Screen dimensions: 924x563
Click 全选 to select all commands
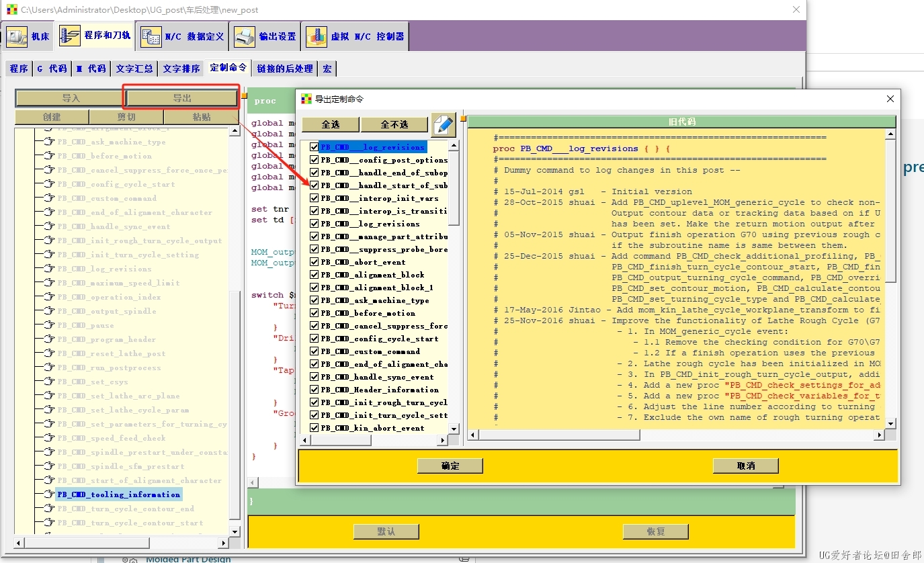coord(331,124)
